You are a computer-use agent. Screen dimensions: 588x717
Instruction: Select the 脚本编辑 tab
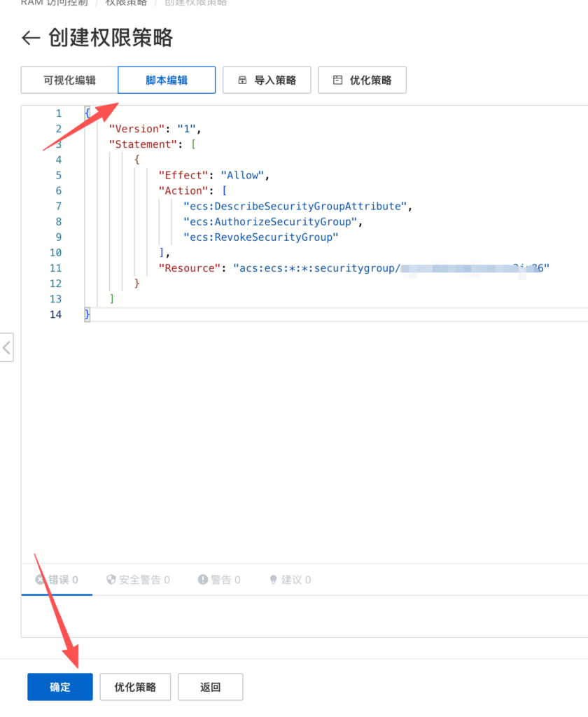(167, 81)
